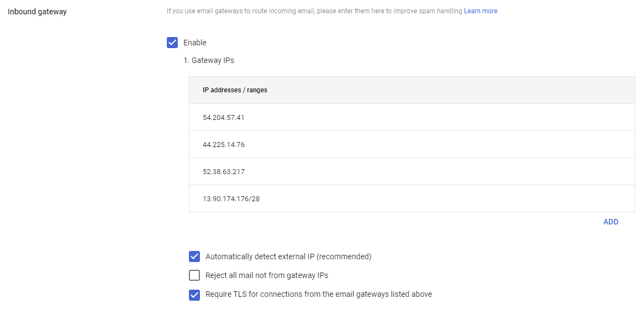Click the word 'recommended' in the auto-detect option
The width and height of the screenshot is (644, 309).
coord(344,256)
